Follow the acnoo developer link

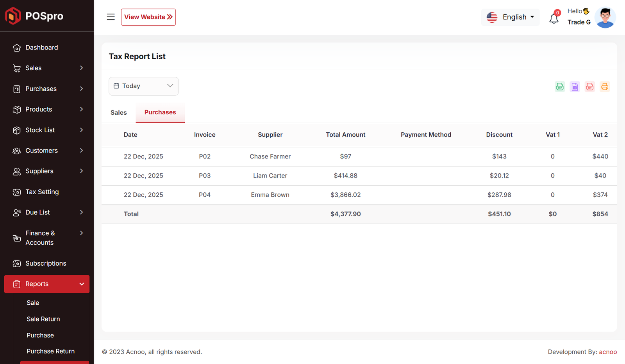point(608,352)
